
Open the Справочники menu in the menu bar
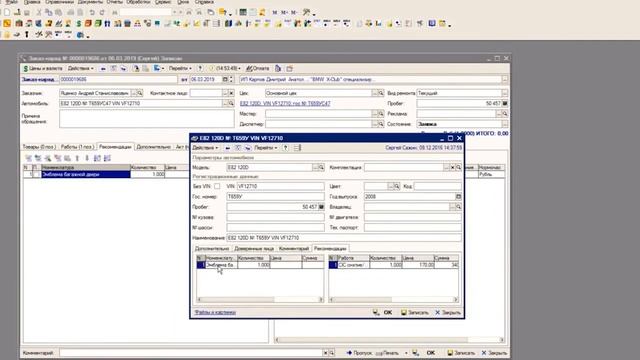coord(59,2)
